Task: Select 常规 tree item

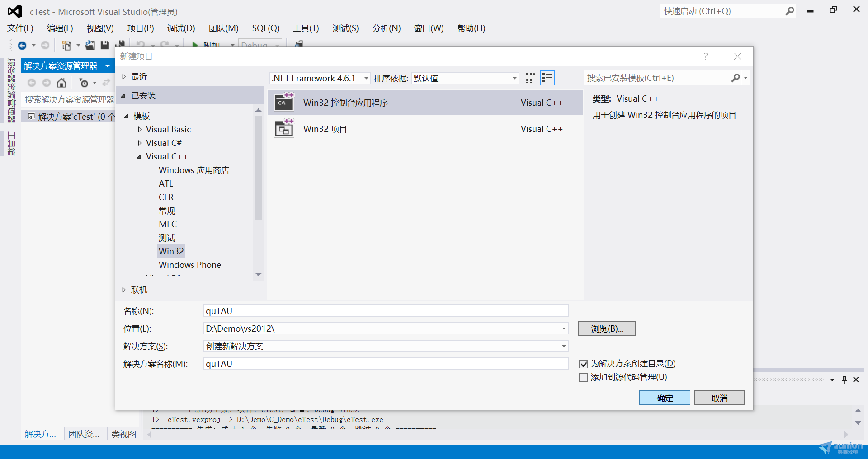Action: point(167,211)
